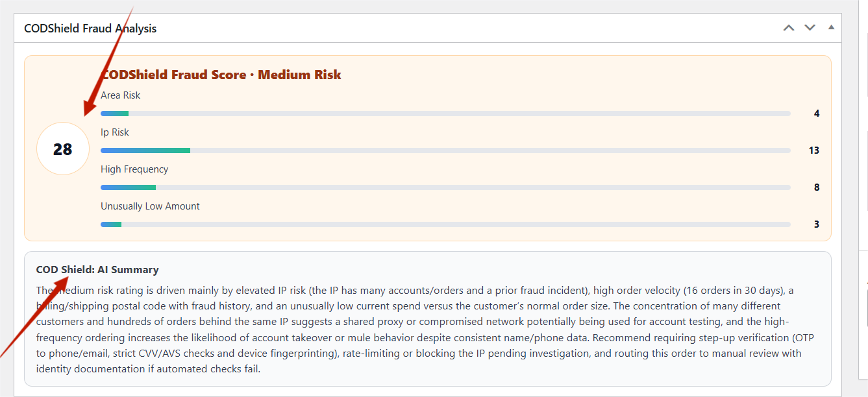Select the Area Risk label
This screenshot has width=868, height=397.
tap(121, 95)
